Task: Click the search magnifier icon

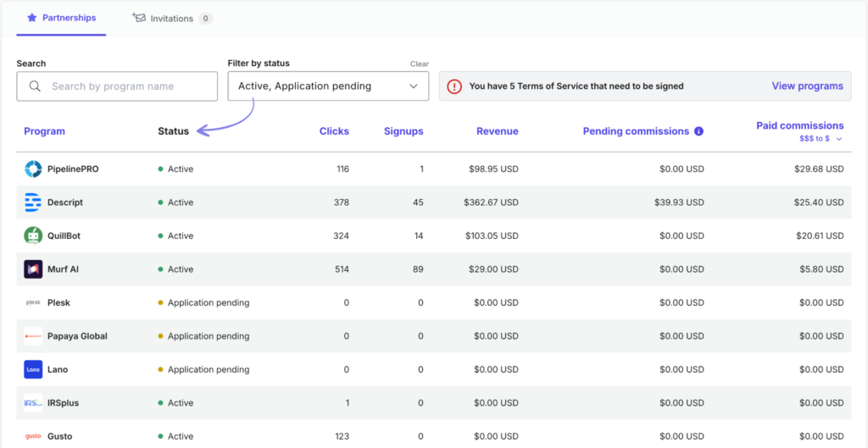Action: [35, 86]
